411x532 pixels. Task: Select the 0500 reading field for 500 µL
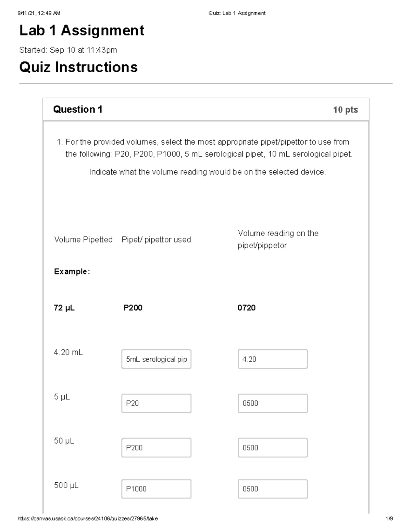point(272,489)
